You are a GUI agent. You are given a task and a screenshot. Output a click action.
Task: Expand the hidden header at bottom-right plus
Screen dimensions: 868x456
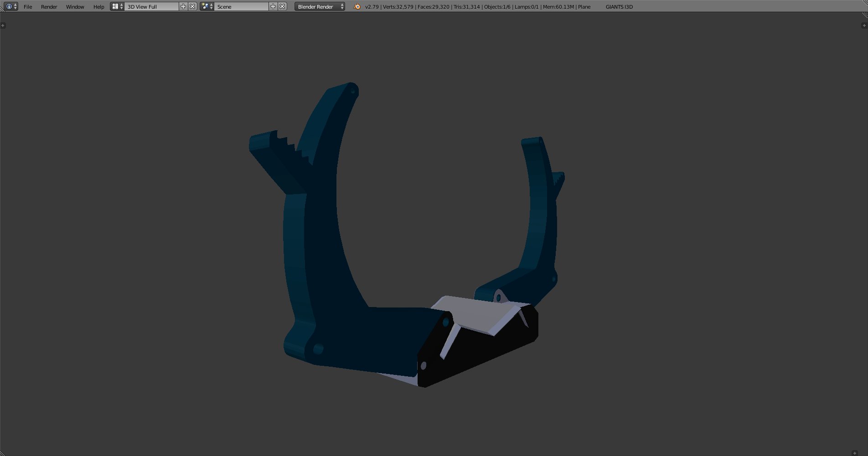[x=855, y=453]
